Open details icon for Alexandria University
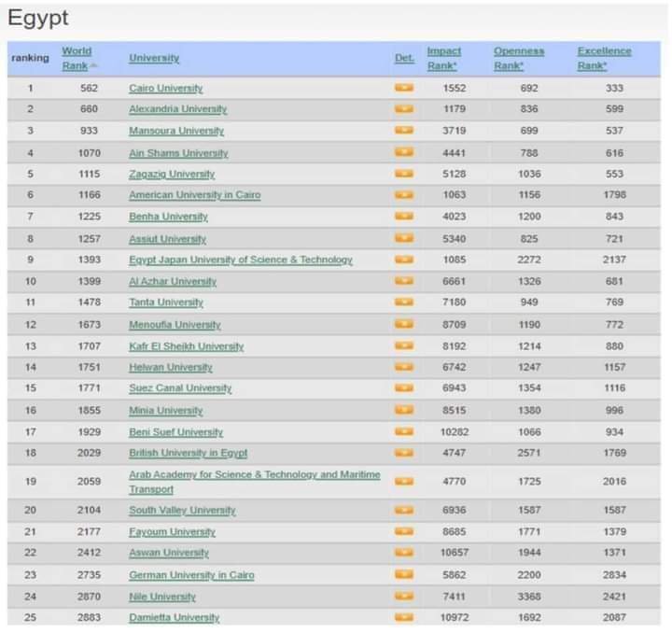 pos(404,109)
